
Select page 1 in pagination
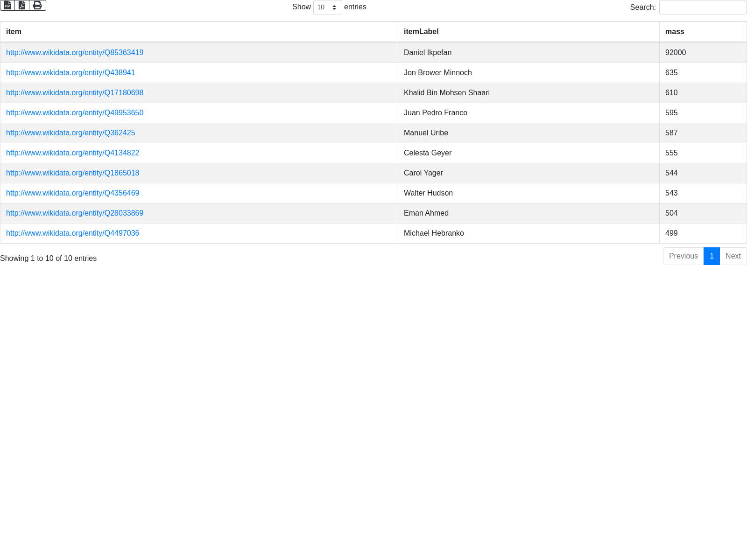pyautogui.click(x=712, y=256)
